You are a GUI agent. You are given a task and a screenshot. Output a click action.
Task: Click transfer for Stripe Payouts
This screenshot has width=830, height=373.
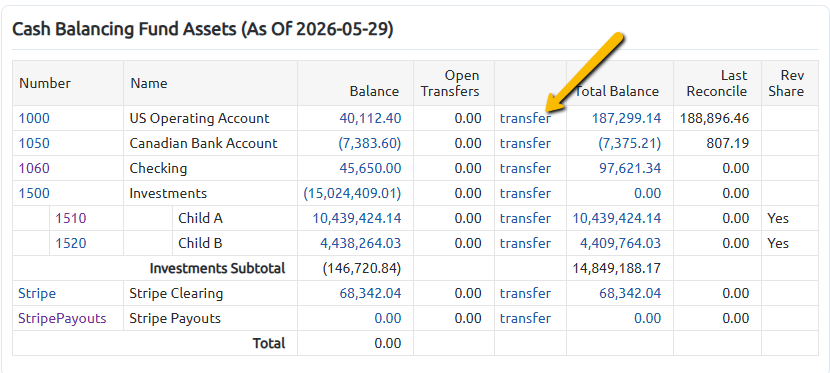[x=526, y=319]
